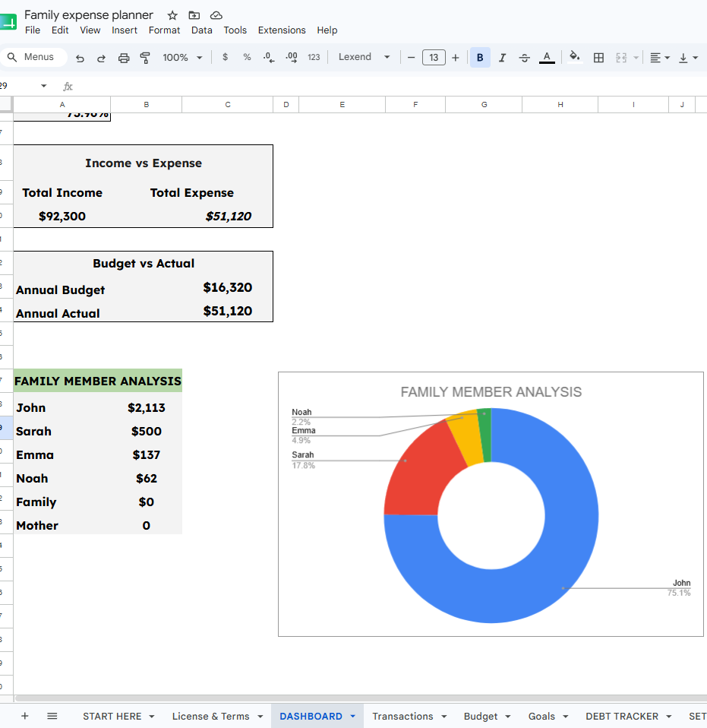Open the vertical align dropdown
The width and height of the screenshot is (707, 728).
click(689, 58)
